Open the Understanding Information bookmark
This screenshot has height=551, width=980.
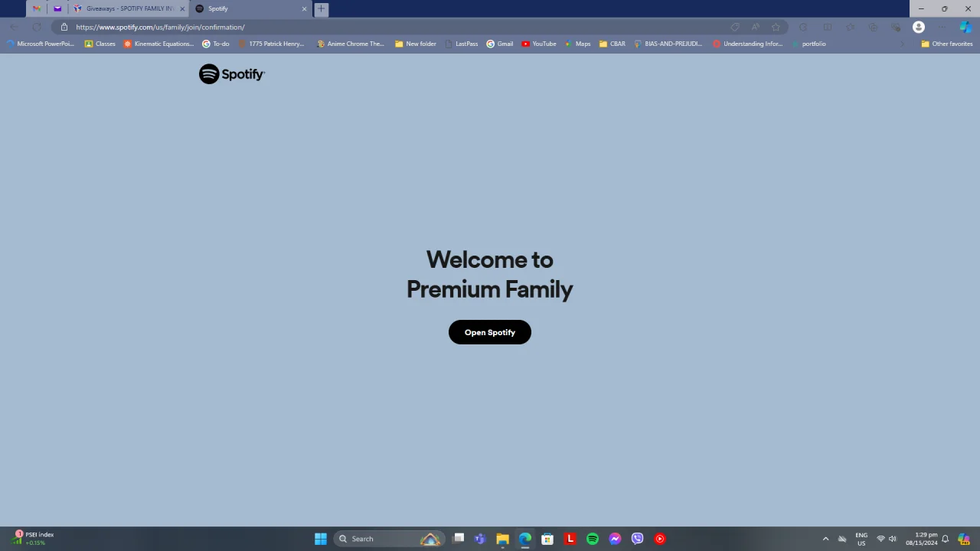tap(748, 44)
